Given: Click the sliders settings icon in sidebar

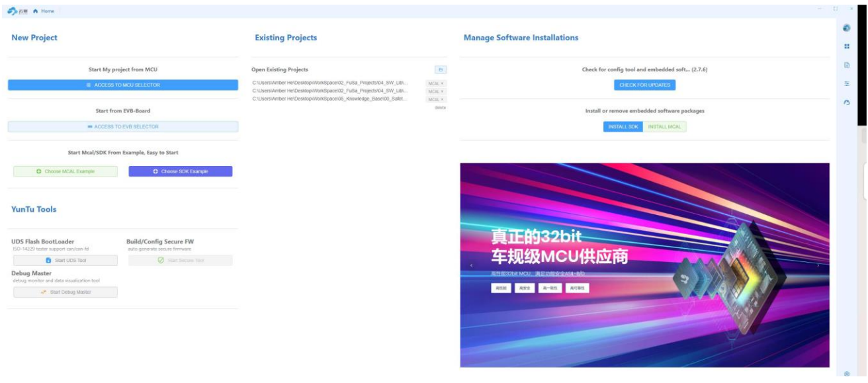Looking at the screenshot, I should pos(846,84).
